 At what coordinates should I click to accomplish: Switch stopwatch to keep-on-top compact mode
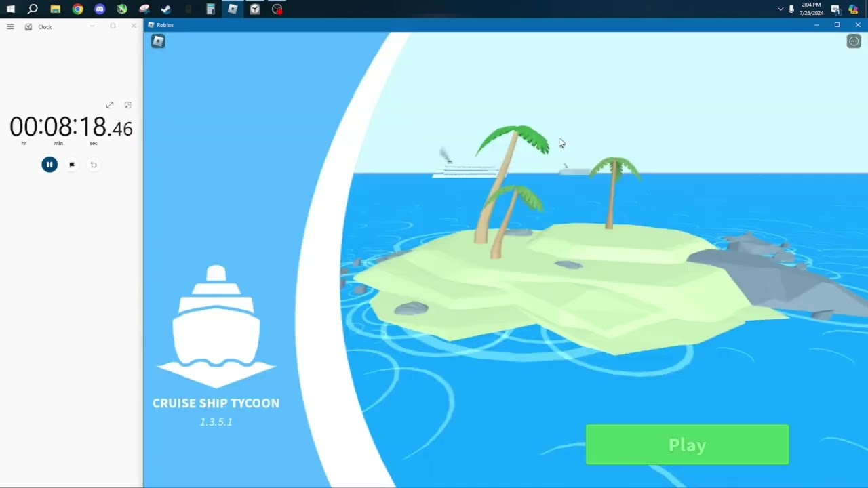click(x=127, y=105)
